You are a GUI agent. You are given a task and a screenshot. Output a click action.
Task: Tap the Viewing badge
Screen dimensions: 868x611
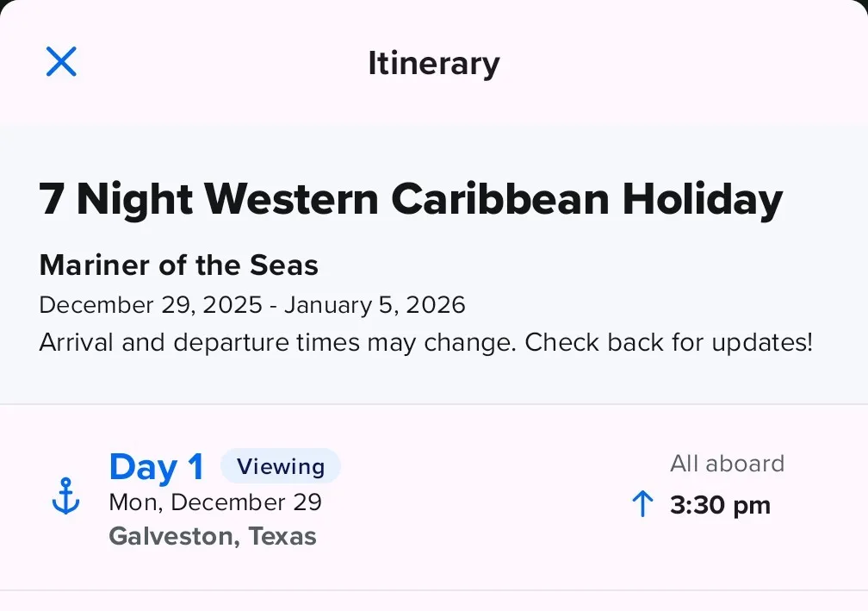281,466
